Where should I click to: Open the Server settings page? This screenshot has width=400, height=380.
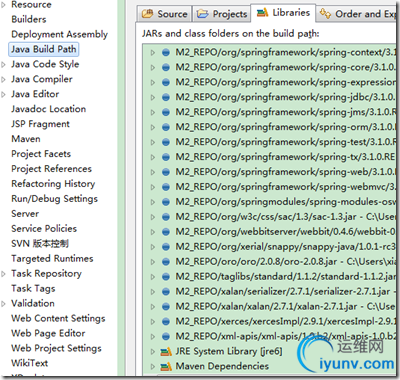(x=25, y=214)
